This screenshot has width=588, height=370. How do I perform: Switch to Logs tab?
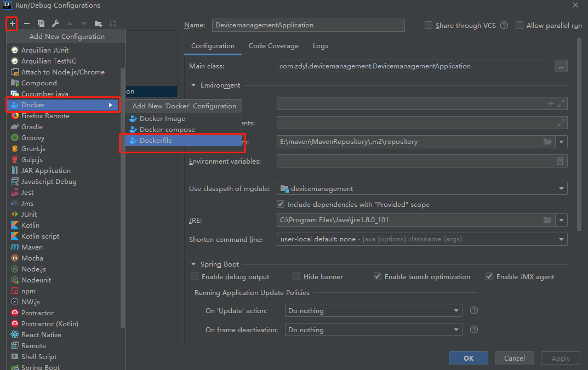(321, 46)
